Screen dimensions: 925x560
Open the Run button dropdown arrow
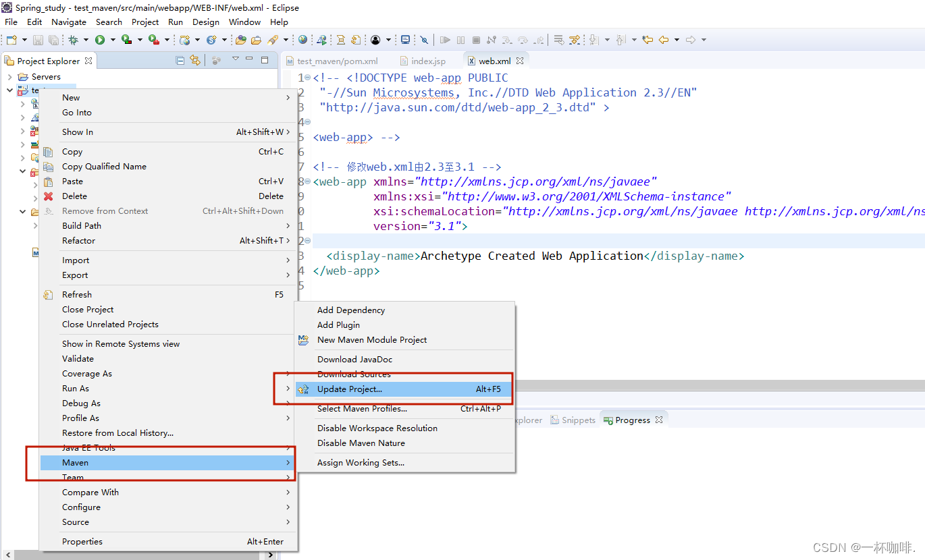[112, 40]
